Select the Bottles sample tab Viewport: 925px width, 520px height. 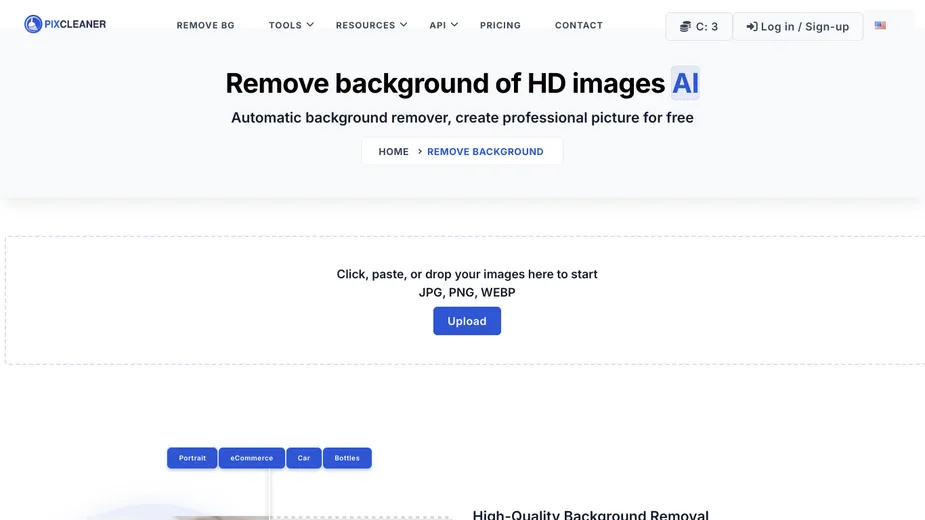(347, 458)
